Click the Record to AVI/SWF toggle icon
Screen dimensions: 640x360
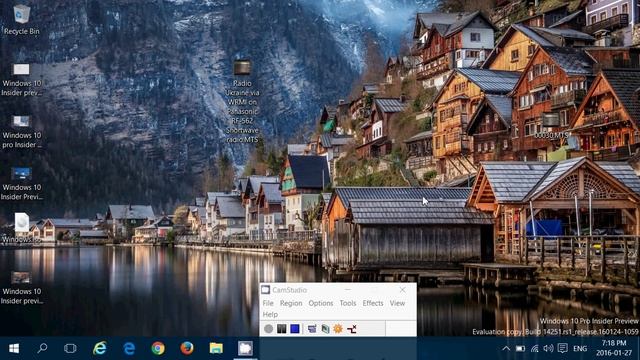pyautogui.click(x=325, y=329)
